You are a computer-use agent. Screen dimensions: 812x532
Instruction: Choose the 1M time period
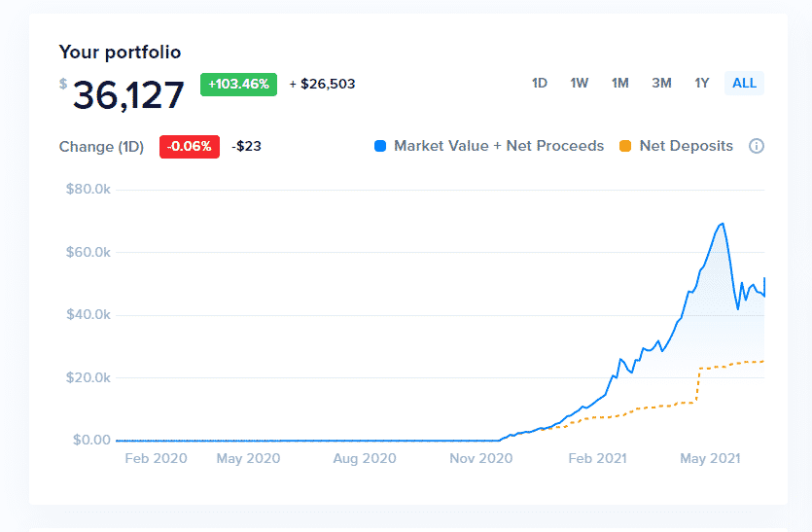tap(620, 84)
